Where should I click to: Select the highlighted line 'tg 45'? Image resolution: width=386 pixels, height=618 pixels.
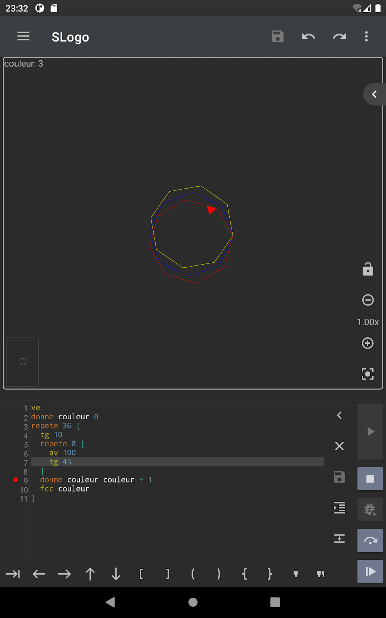[177, 462]
